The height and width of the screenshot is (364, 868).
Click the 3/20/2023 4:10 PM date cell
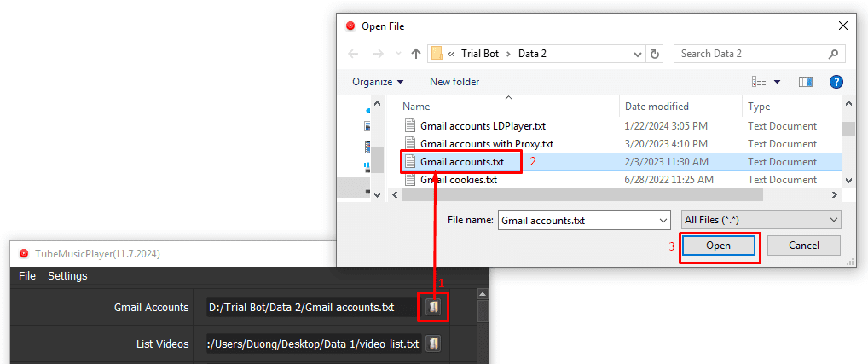point(666,144)
